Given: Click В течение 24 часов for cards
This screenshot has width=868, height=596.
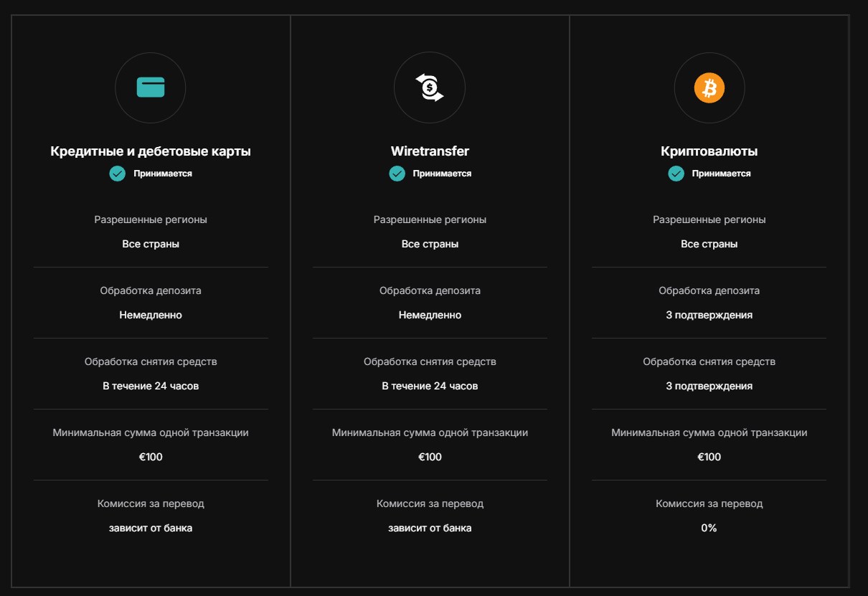Looking at the screenshot, I should coord(151,386).
